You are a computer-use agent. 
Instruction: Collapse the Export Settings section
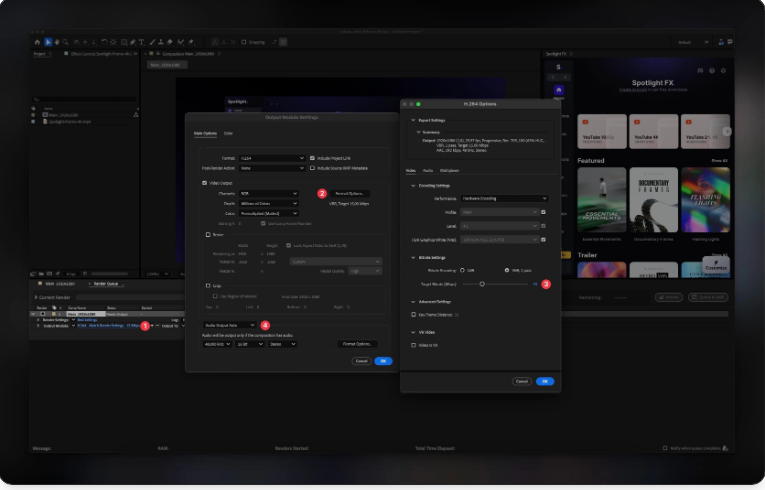tap(413, 120)
